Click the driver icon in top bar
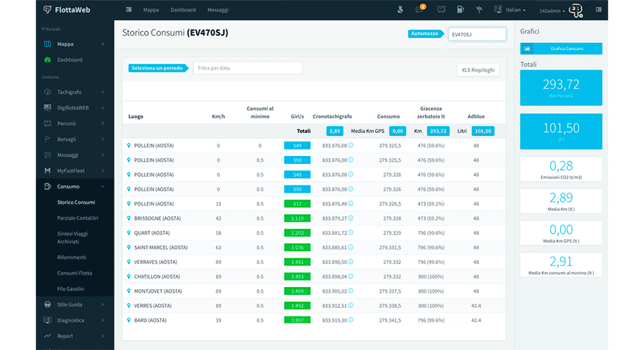Viewport: 644px width, 350px height. 401,10
